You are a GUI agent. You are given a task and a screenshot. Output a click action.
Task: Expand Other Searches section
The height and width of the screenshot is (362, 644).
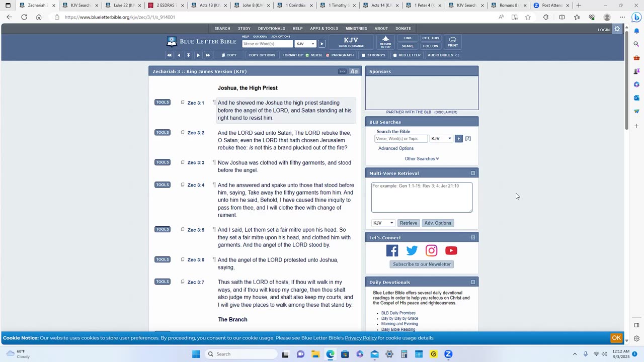click(x=422, y=159)
